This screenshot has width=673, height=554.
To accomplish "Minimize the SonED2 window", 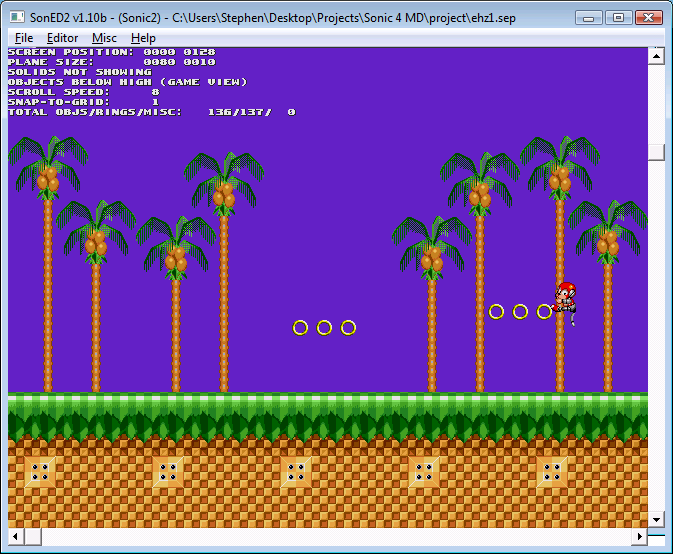I will (x=589, y=18).
